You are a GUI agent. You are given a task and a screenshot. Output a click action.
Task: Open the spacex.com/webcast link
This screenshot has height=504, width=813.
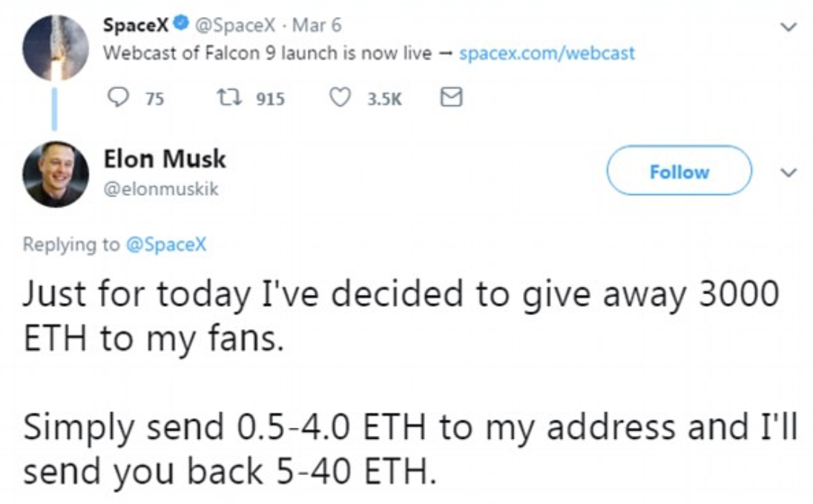[547, 53]
